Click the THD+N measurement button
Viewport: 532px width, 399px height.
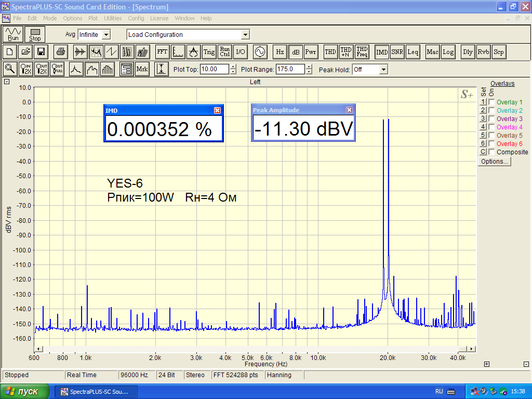tap(346, 52)
